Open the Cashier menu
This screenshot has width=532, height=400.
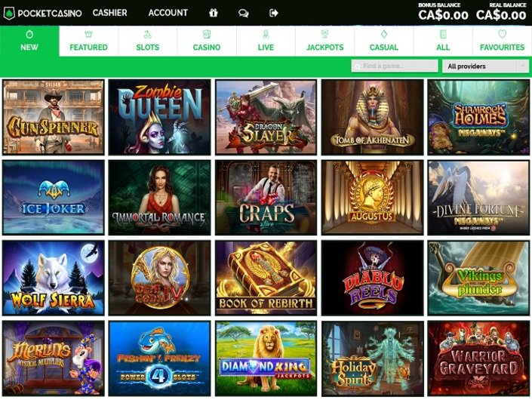109,13
